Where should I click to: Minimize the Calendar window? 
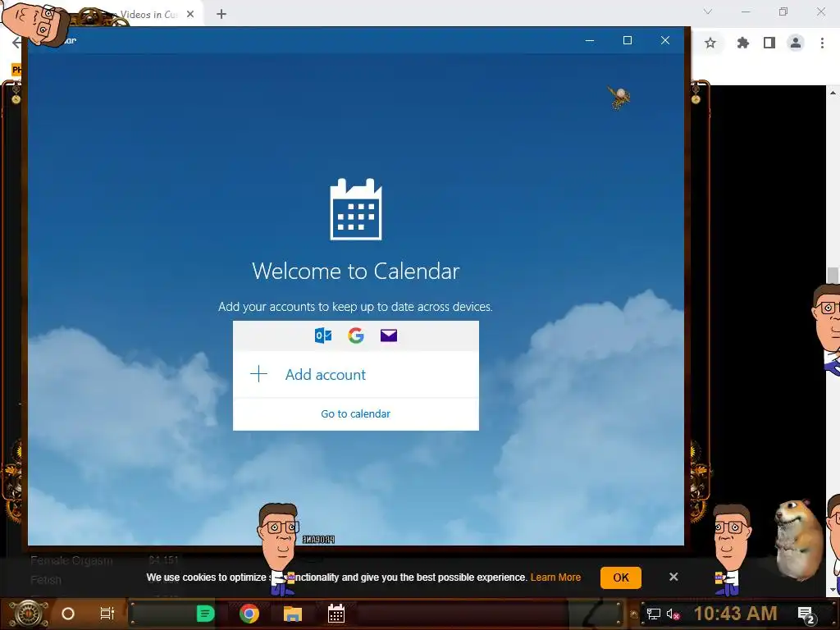[590, 41]
